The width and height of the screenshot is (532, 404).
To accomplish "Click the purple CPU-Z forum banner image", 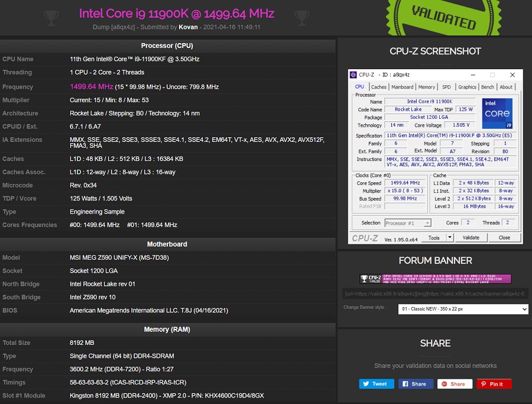I will [435, 279].
